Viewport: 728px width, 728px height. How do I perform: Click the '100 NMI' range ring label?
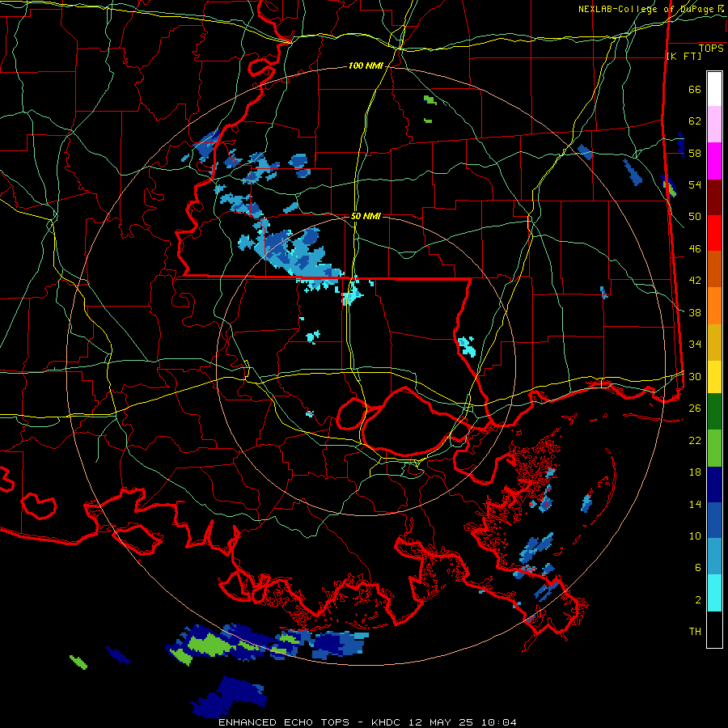point(366,66)
